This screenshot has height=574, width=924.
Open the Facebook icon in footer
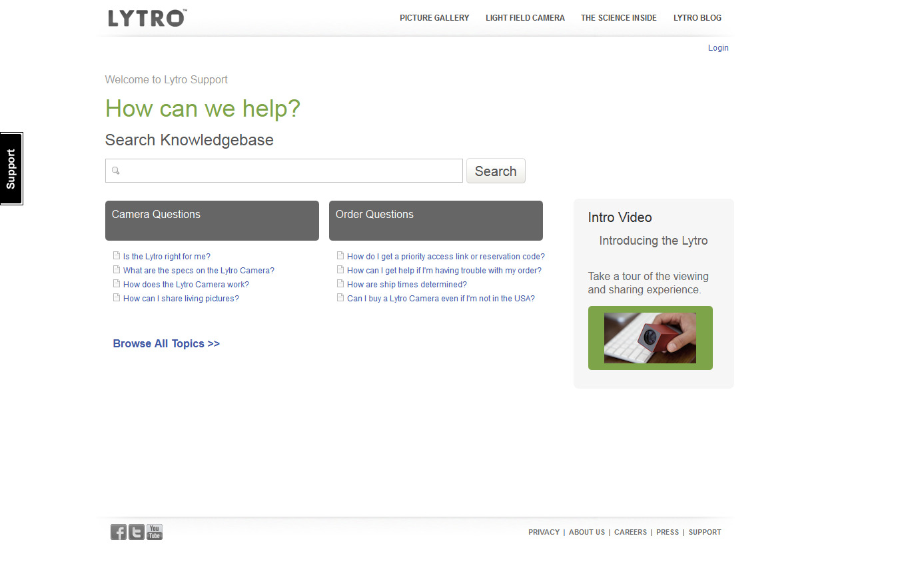tap(119, 532)
